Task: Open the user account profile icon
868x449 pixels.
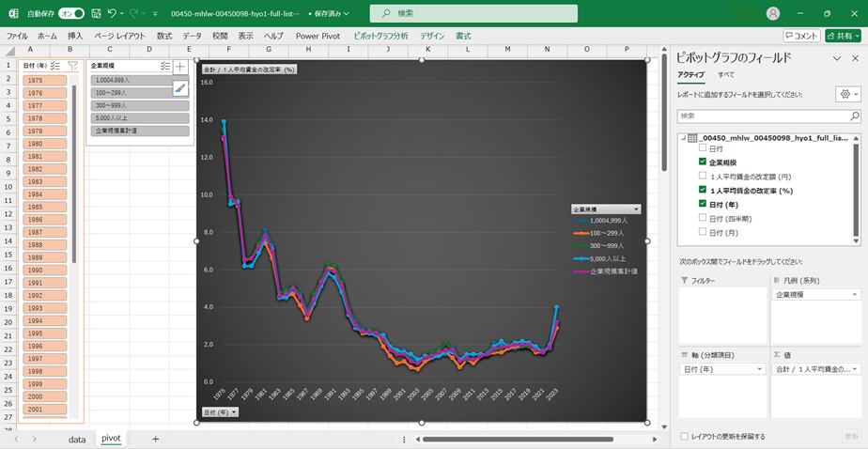Action: [x=773, y=13]
